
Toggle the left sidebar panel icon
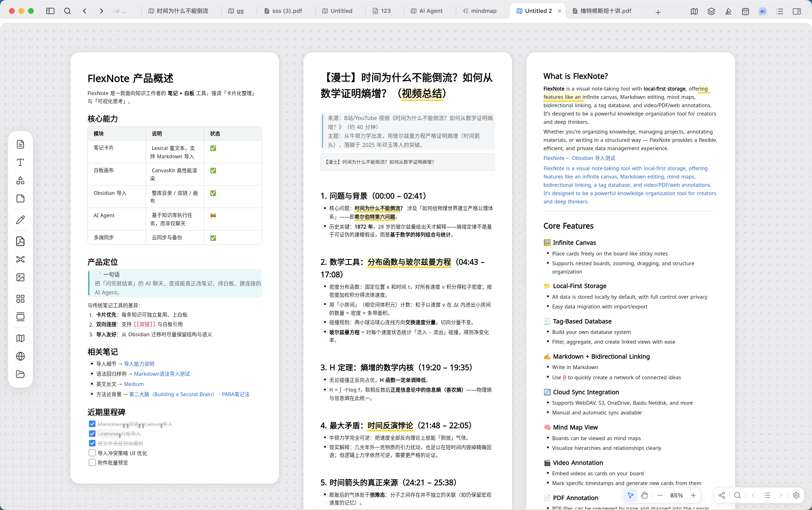(50, 11)
